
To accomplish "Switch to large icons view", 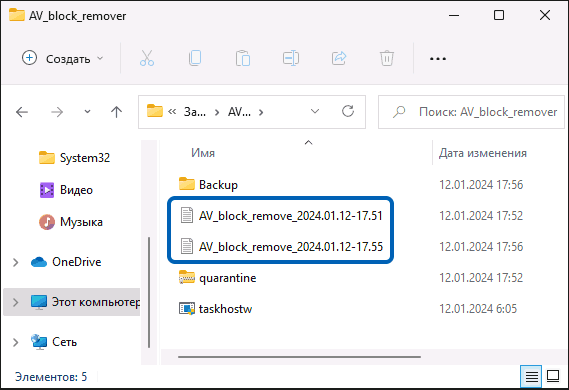I will click(x=553, y=376).
